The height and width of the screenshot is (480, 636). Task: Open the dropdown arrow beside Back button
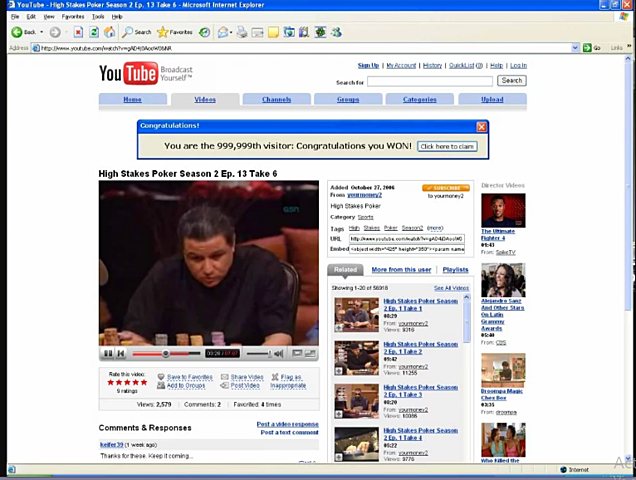click(x=41, y=32)
